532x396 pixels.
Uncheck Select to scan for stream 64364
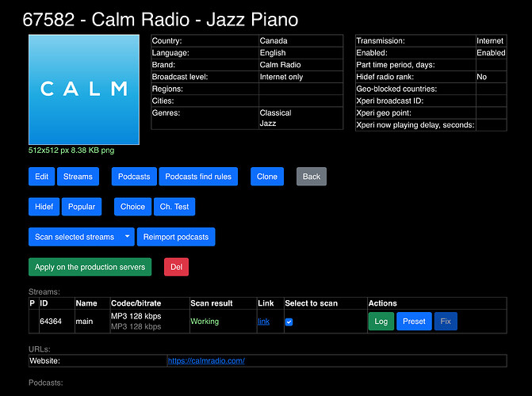pyautogui.click(x=289, y=322)
